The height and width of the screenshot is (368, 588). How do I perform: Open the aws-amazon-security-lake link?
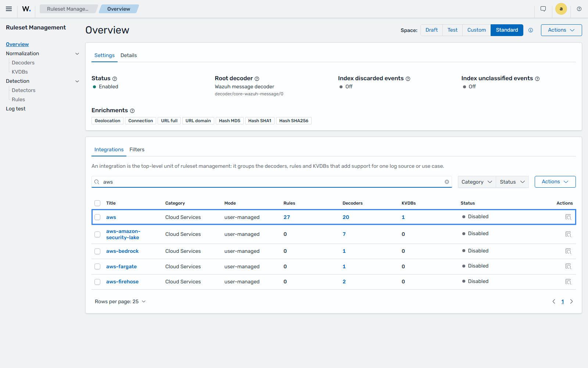pyautogui.click(x=123, y=234)
